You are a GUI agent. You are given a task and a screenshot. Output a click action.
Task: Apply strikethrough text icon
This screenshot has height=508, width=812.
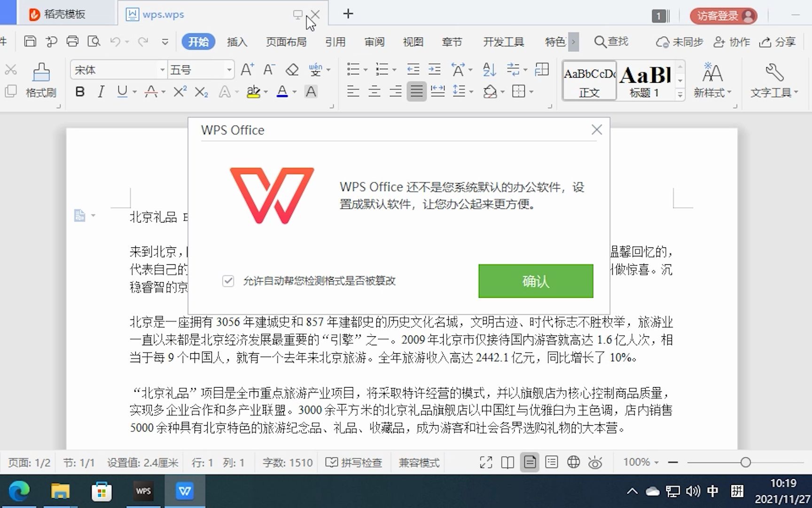click(151, 92)
